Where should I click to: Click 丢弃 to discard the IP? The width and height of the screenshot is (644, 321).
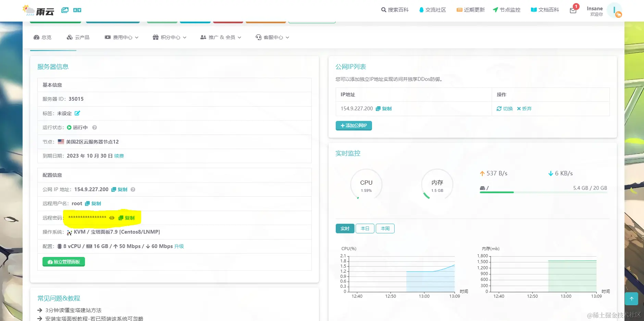524,109
